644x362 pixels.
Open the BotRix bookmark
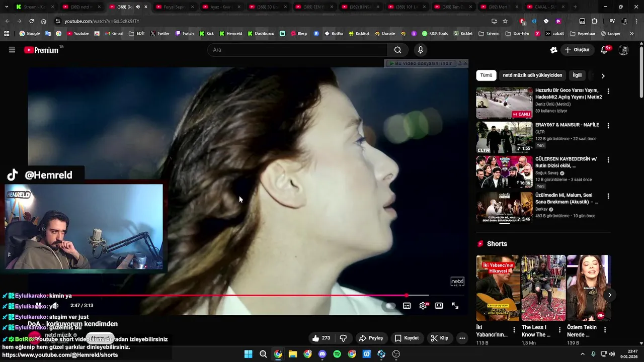point(334,34)
